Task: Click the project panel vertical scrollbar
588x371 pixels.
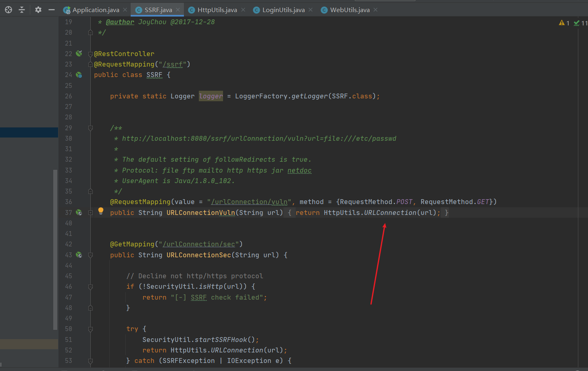Action: (x=55, y=250)
